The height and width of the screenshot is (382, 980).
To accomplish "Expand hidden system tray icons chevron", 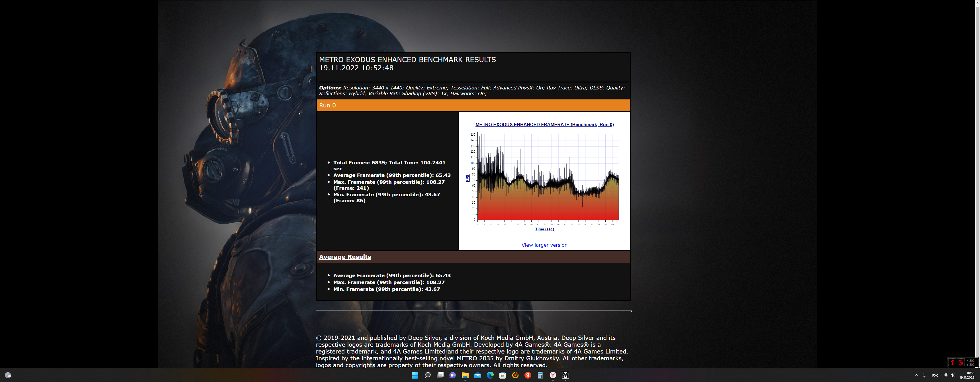I will coord(916,375).
